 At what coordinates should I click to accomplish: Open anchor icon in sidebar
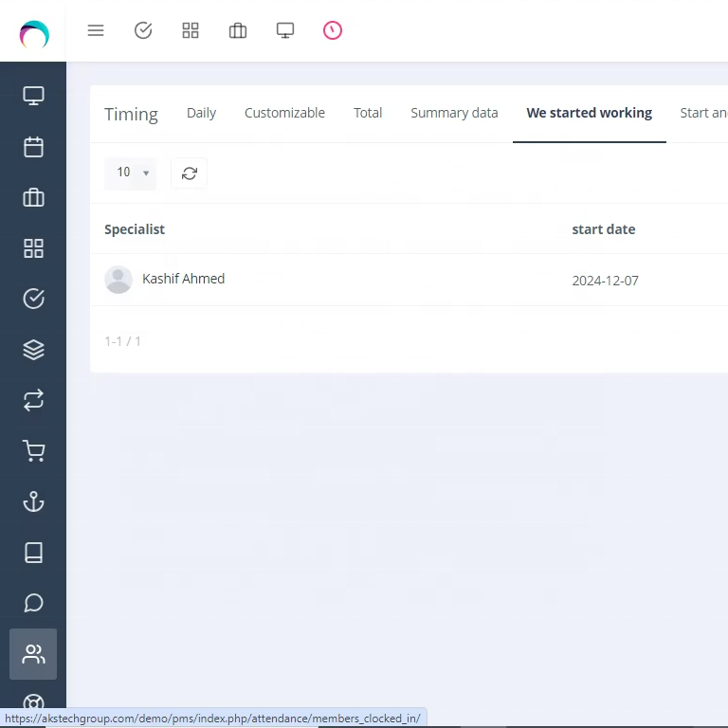pyautogui.click(x=33, y=501)
